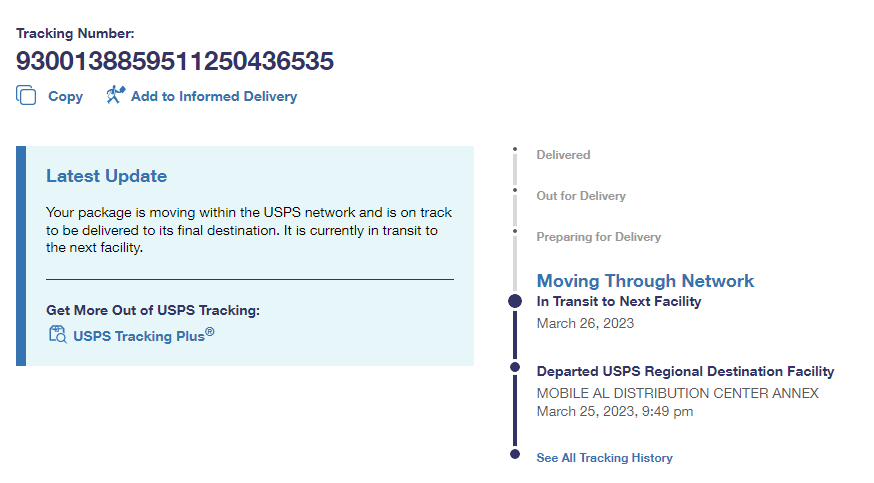Click the Copy link text

66,97
